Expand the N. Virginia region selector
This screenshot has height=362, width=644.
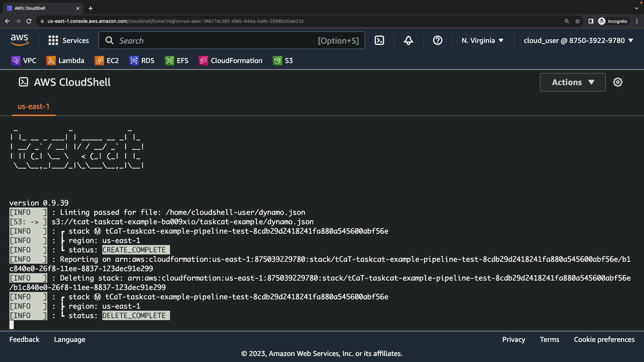482,41
